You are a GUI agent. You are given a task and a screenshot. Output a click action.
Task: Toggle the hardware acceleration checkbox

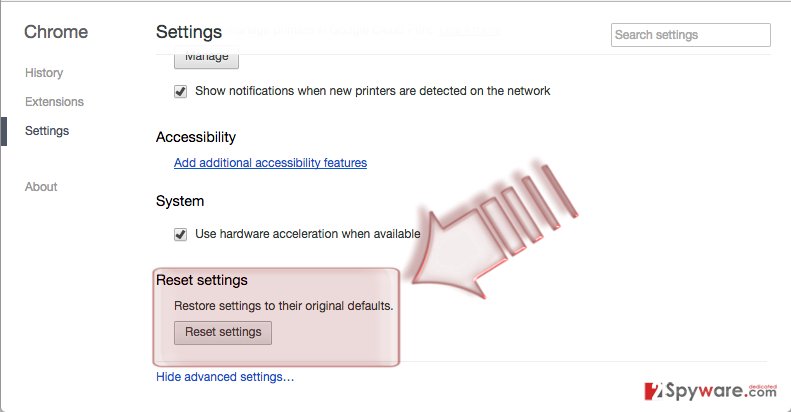(x=181, y=234)
